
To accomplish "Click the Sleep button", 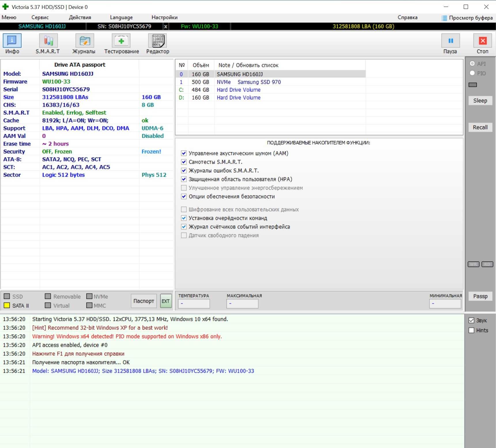I will tap(480, 100).
